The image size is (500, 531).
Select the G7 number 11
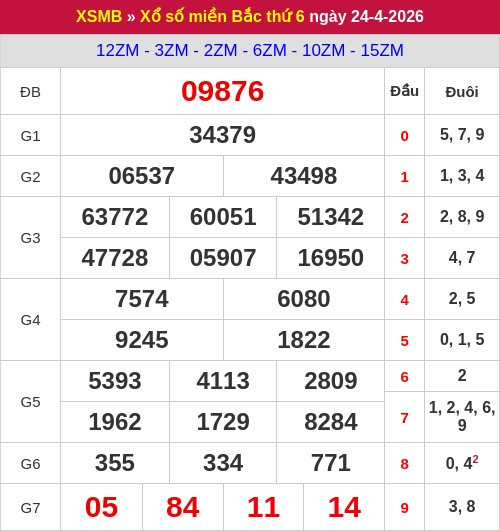coord(264,507)
